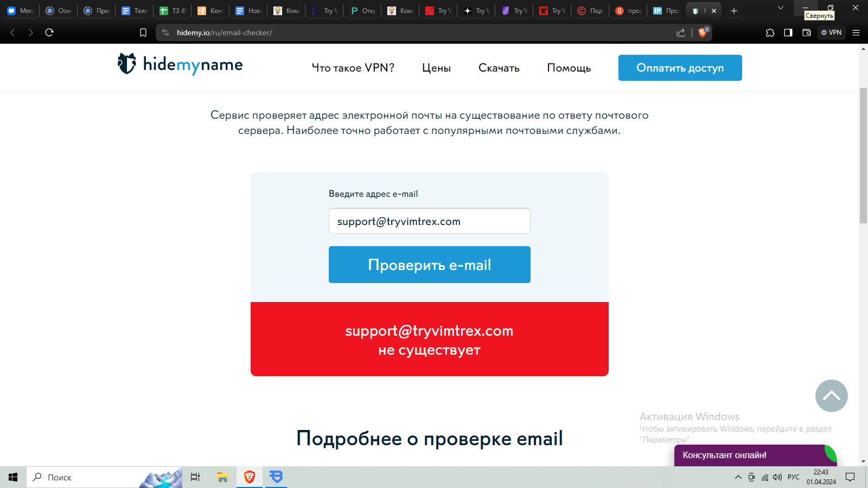Go back using the browser back arrow
This screenshot has height=488, width=868.
pos(13,33)
